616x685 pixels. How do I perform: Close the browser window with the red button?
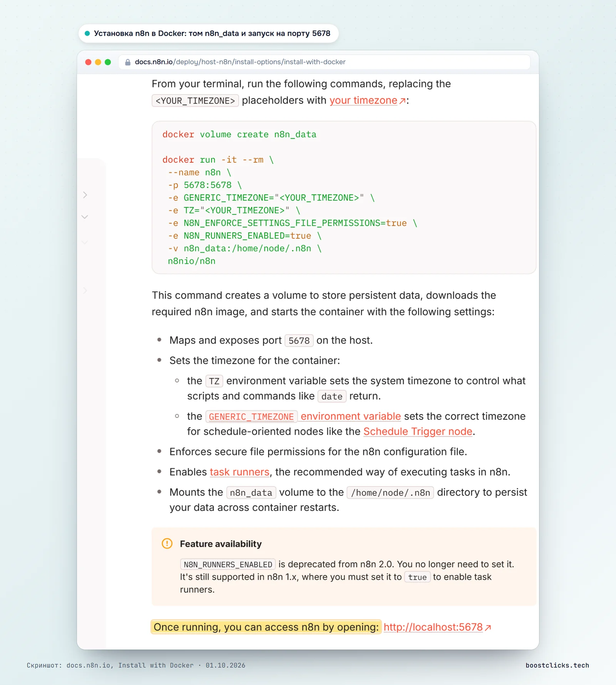pos(88,62)
